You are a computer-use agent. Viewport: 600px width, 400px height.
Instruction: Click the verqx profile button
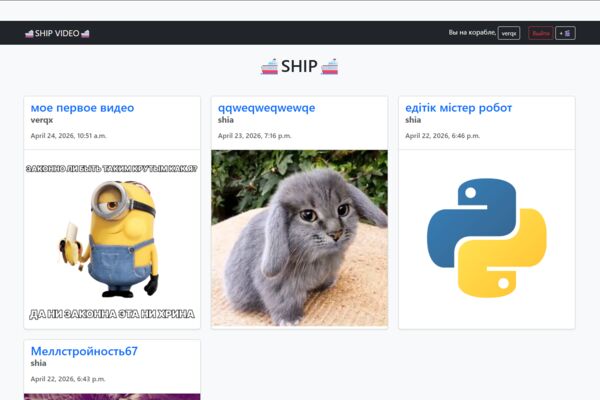coord(509,33)
